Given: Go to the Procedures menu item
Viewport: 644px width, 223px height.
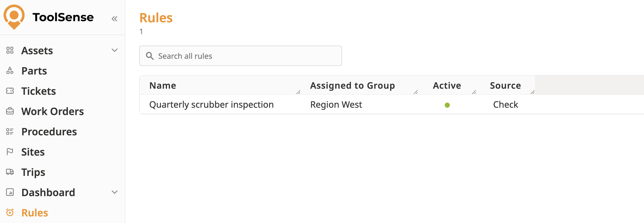Looking at the screenshot, I should pyautogui.click(x=49, y=132).
